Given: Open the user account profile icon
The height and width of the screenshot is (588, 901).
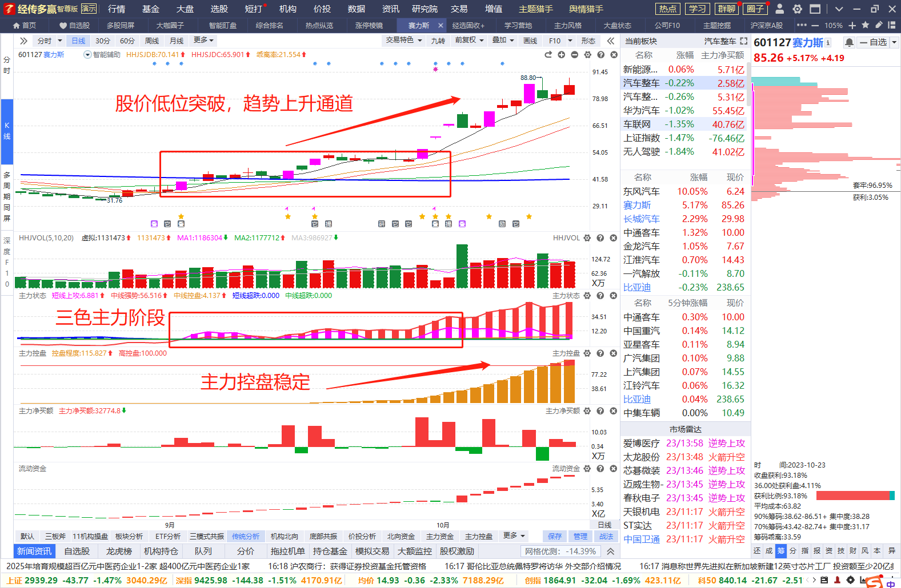Looking at the screenshot, I should pyautogui.click(x=780, y=9).
